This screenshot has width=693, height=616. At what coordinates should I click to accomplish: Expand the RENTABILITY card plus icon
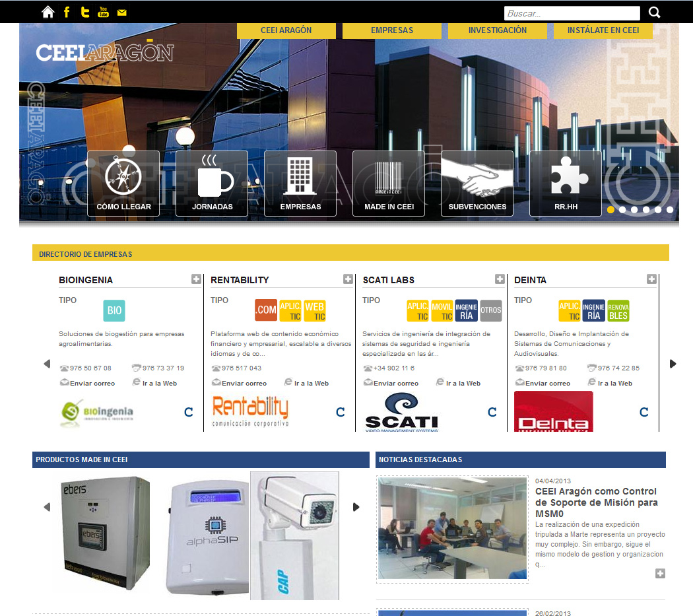point(348,279)
